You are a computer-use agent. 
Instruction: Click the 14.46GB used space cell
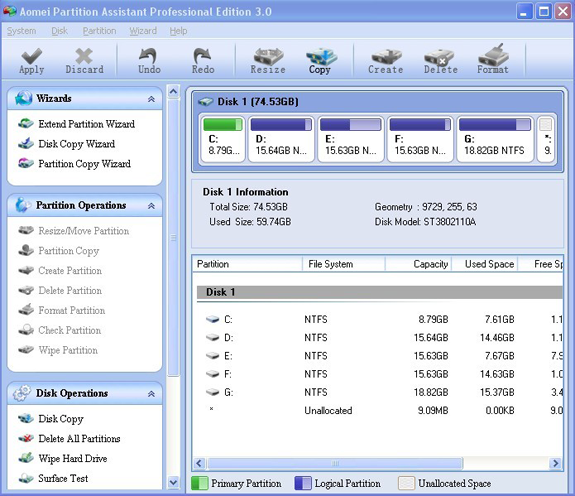497,337
